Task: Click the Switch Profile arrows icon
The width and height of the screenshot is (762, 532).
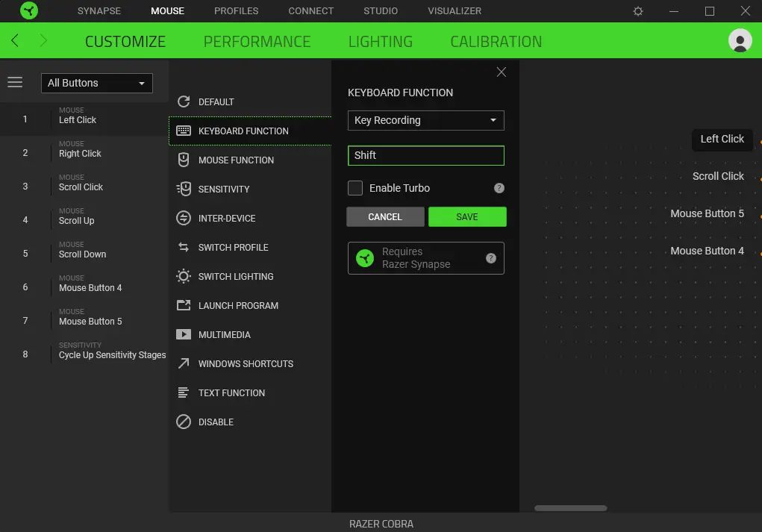Action: point(183,247)
